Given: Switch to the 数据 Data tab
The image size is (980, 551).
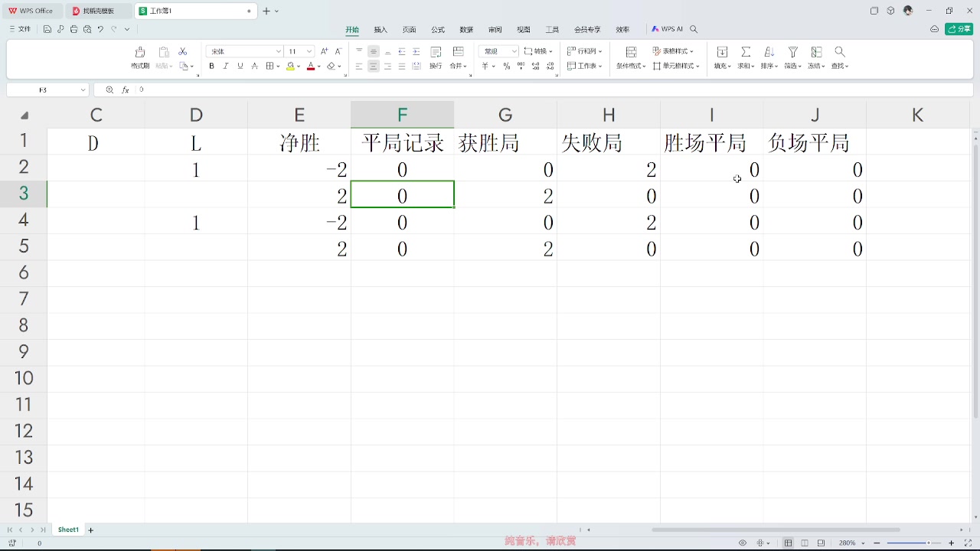Looking at the screenshot, I should [x=466, y=30].
